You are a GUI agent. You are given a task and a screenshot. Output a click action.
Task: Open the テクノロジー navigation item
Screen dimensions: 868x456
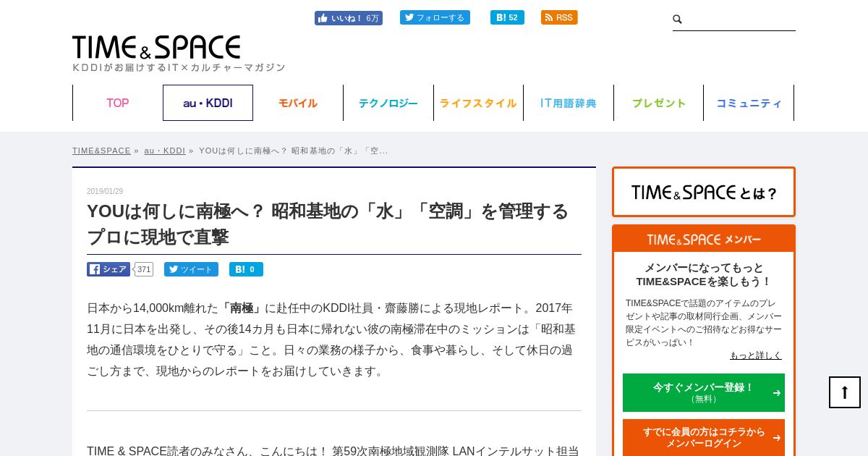tap(388, 103)
